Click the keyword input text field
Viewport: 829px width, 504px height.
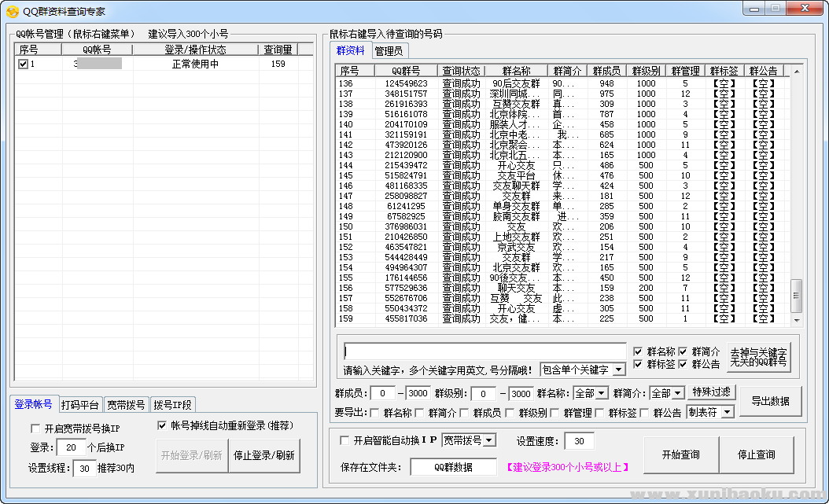tap(485, 351)
